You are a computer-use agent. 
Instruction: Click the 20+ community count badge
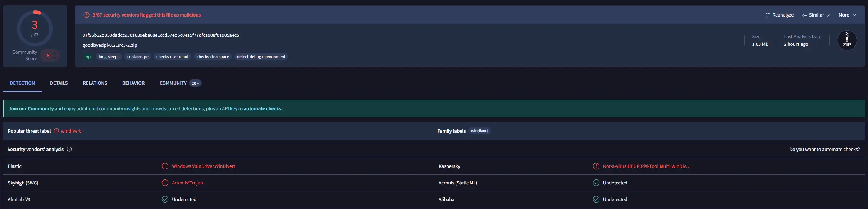point(195,83)
